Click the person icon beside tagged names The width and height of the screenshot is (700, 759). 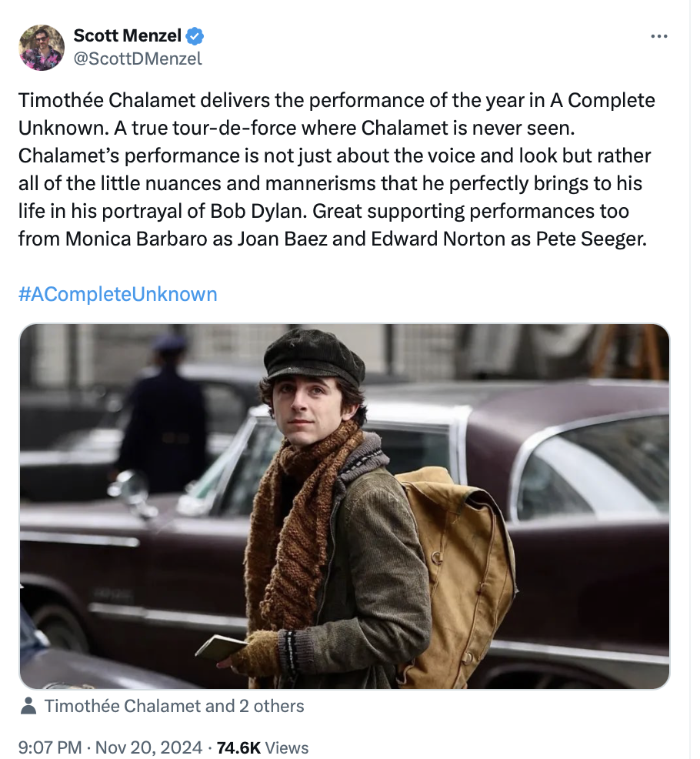[28, 706]
